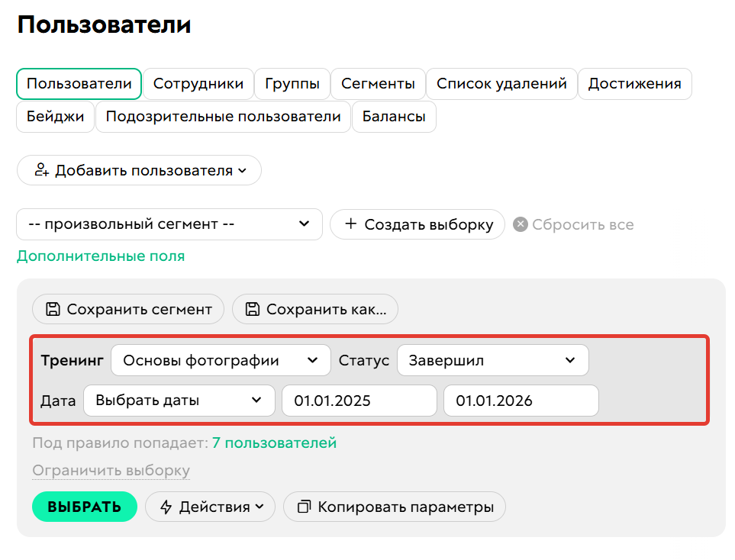
Task: Open the произвольный сегмент dropdown
Action: click(x=169, y=224)
